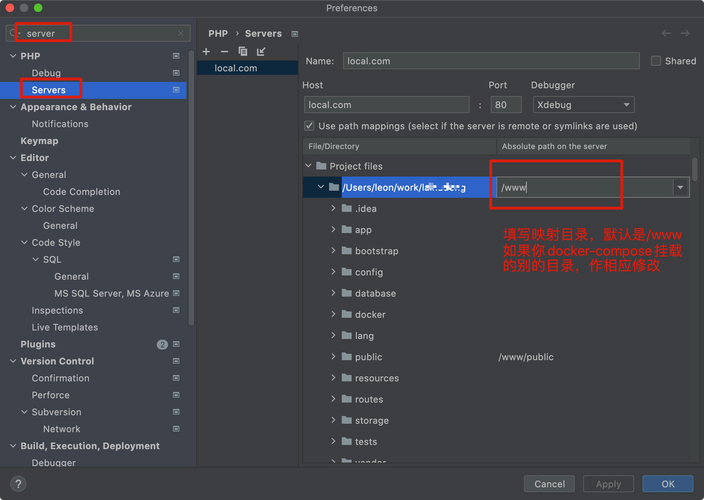Viewport: 704px width, 500px height.
Task: Collapse the PHP settings group
Action: point(13,56)
